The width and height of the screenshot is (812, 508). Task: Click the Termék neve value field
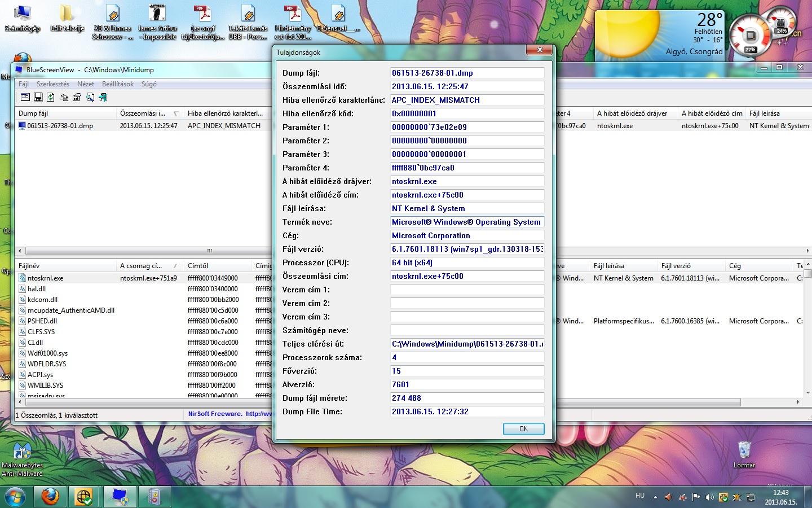click(x=467, y=222)
